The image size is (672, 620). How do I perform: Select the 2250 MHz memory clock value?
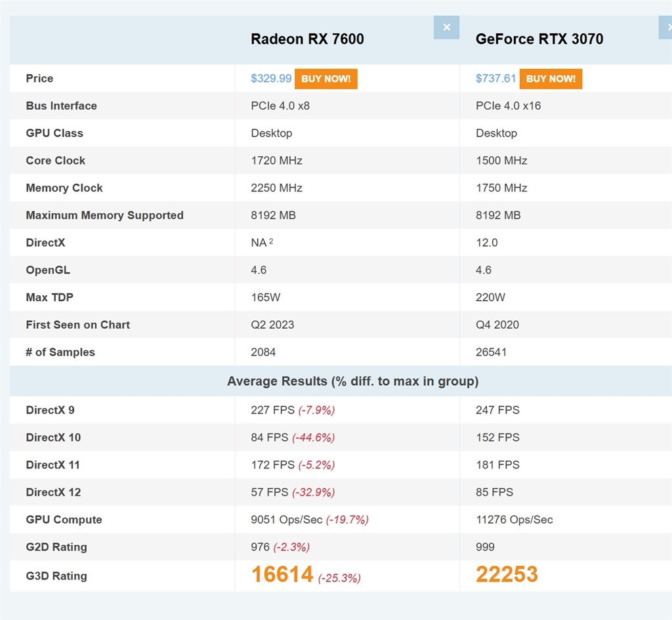276,188
